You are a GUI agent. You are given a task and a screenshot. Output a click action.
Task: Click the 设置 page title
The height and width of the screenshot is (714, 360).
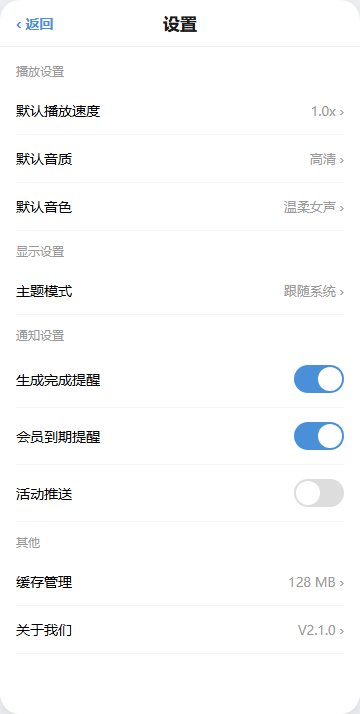pos(180,24)
